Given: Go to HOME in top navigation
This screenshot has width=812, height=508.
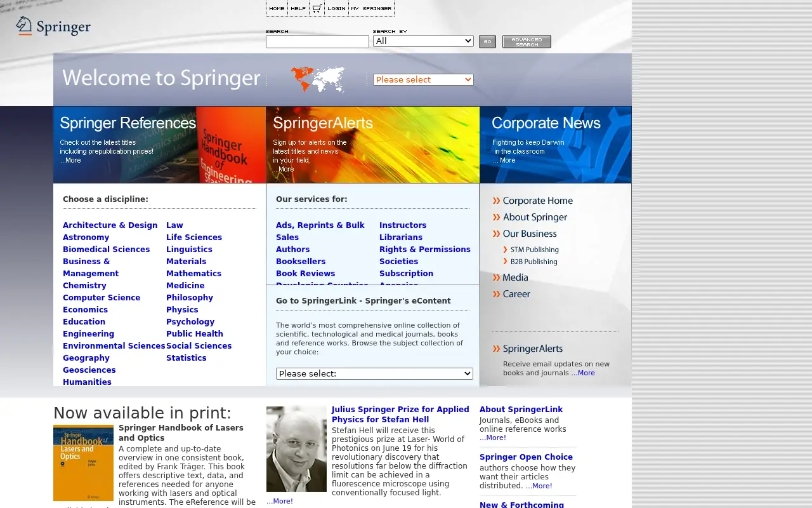Looking at the screenshot, I should [x=277, y=8].
